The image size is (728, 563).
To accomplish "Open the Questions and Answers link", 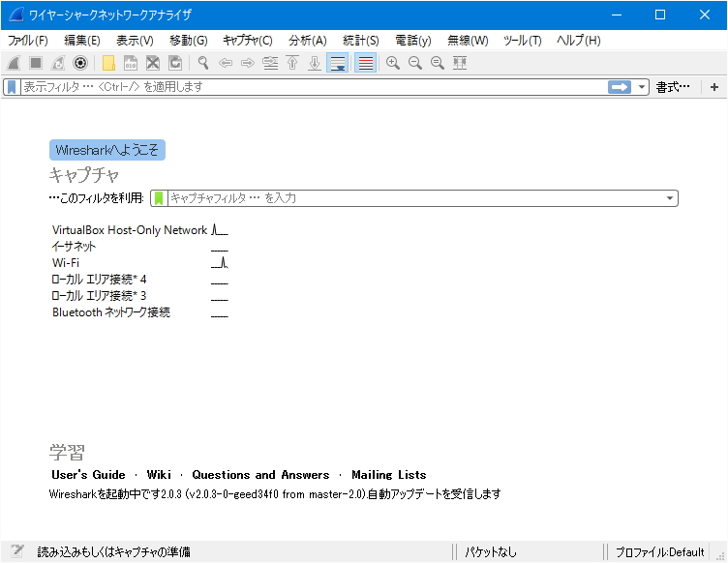I will coord(260,475).
